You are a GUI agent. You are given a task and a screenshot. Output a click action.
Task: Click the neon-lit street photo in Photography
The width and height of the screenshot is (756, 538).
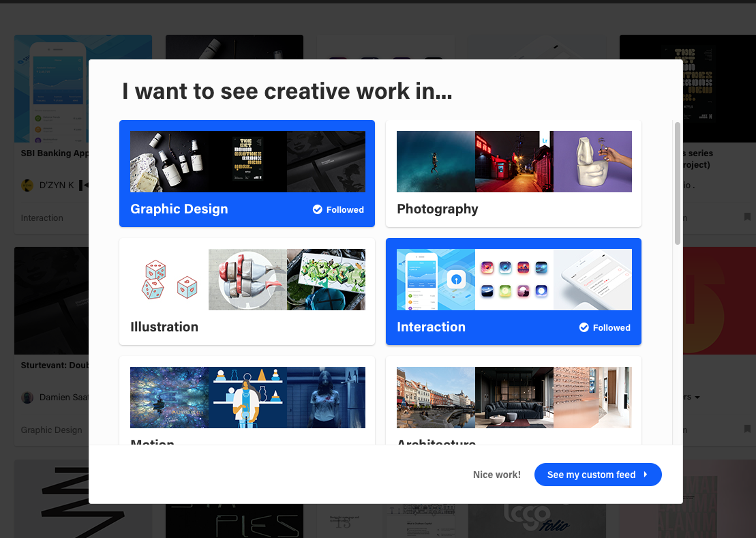pos(515,162)
